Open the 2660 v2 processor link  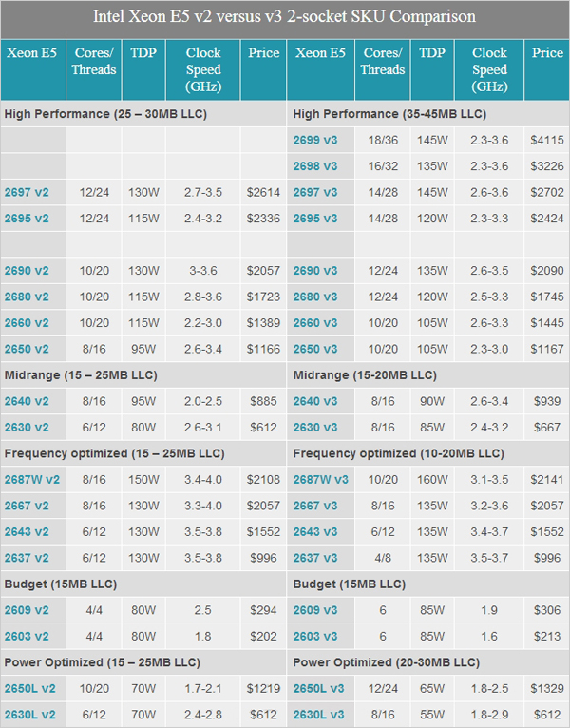click(27, 323)
